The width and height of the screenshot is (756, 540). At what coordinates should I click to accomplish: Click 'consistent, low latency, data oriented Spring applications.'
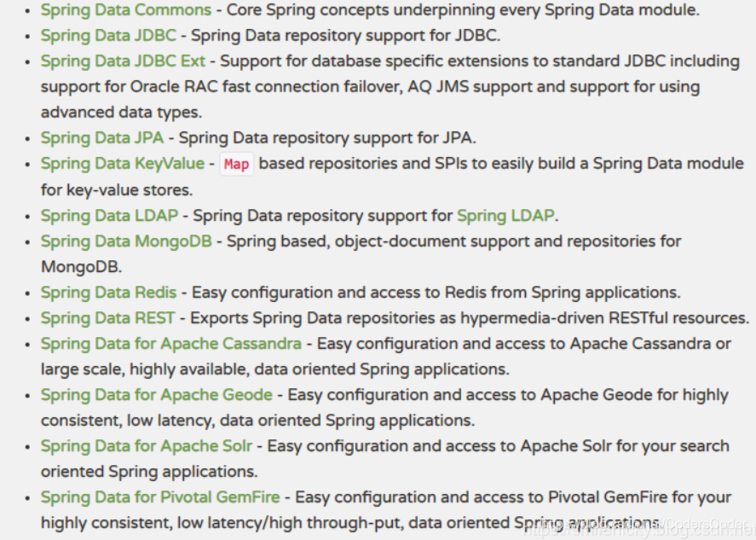tap(258, 421)
